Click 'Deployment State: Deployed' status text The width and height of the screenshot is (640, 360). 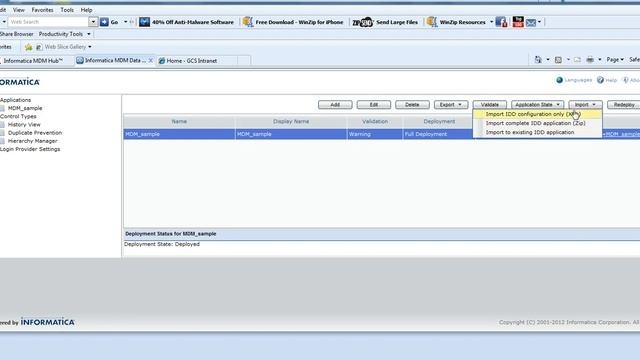[x=162, y=244]
